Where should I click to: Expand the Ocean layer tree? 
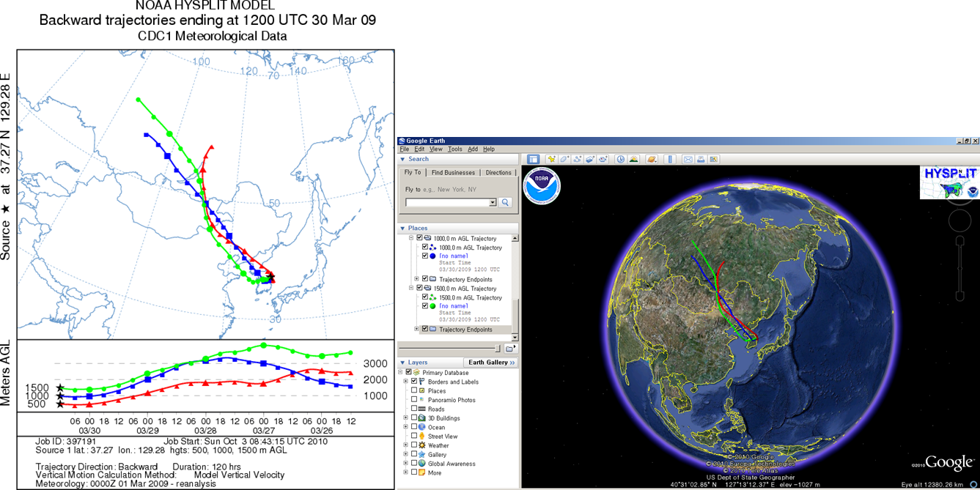[x=405, y=427]
